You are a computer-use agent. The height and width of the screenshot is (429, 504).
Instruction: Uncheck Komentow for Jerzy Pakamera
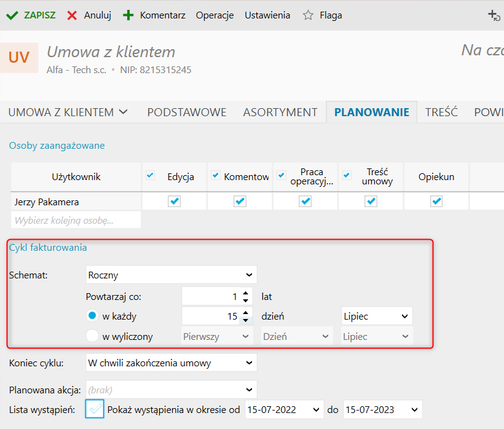240,202
